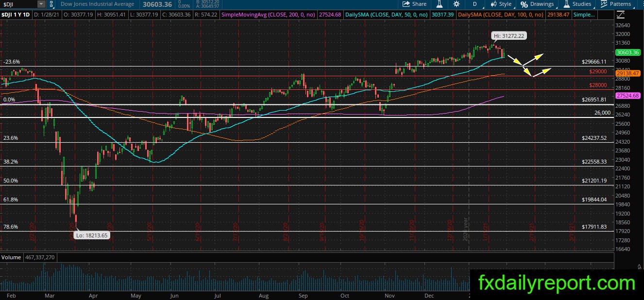
Task: Click the 61.8% Fibonacci percentage label
Action: point(11,200)
